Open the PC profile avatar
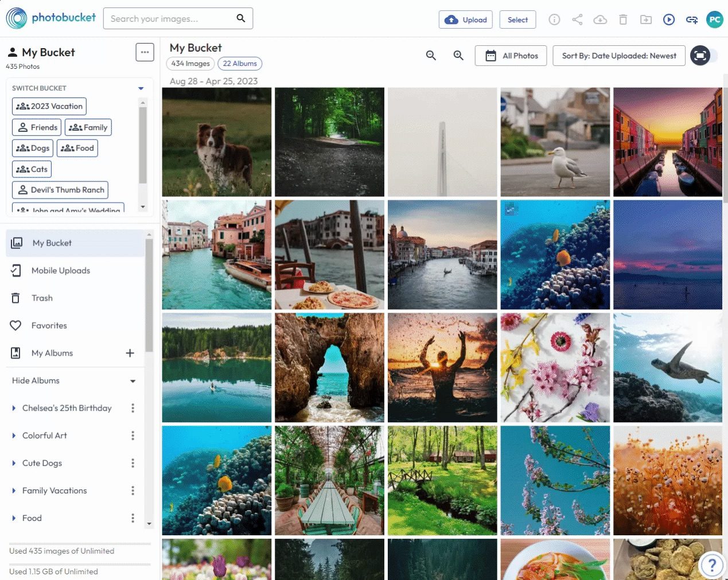 [714, 20]
